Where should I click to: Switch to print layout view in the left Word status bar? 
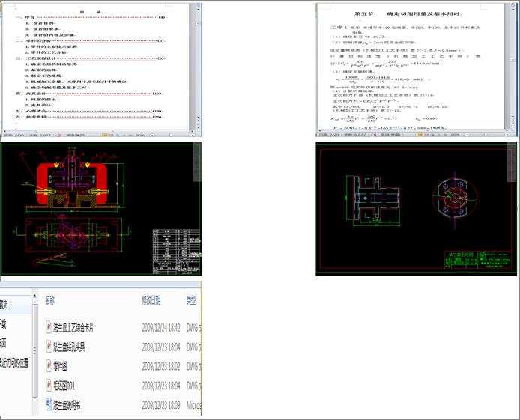tap(105, 135)
